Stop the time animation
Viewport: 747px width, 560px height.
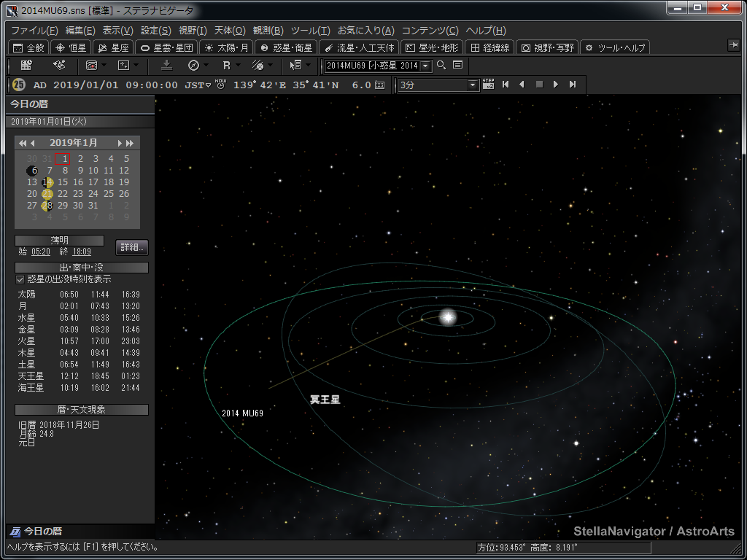[x=539, y=85]
